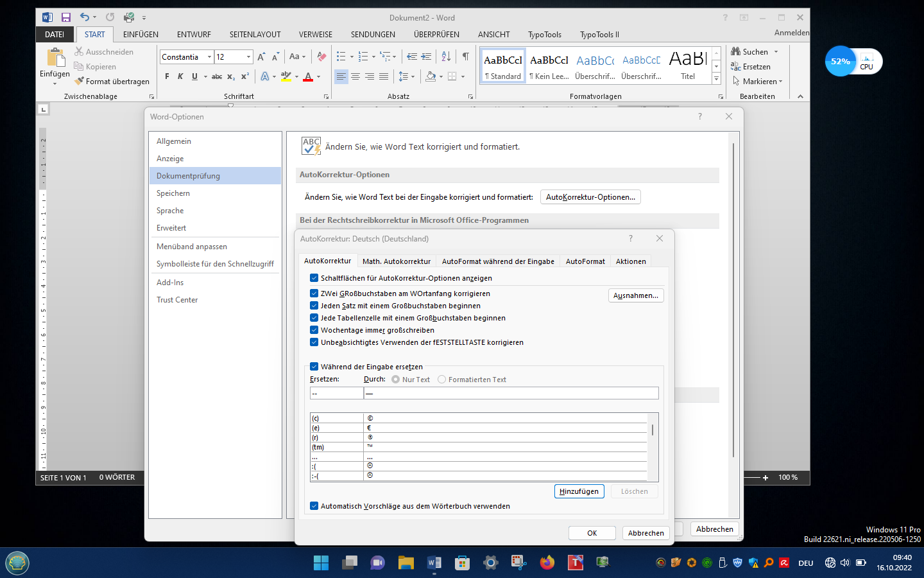The image size is (924, 578).
Task: Apply the red font color swatch
Action: point(308,76)
